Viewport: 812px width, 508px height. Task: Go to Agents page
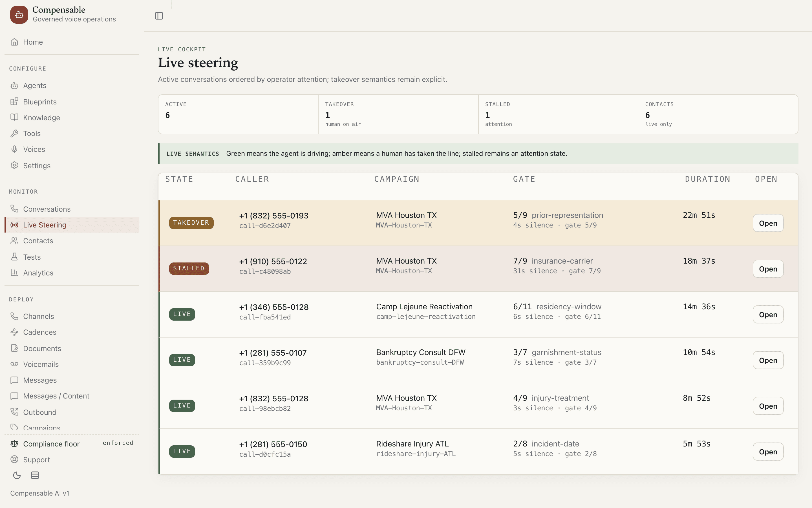click(72, 86)
